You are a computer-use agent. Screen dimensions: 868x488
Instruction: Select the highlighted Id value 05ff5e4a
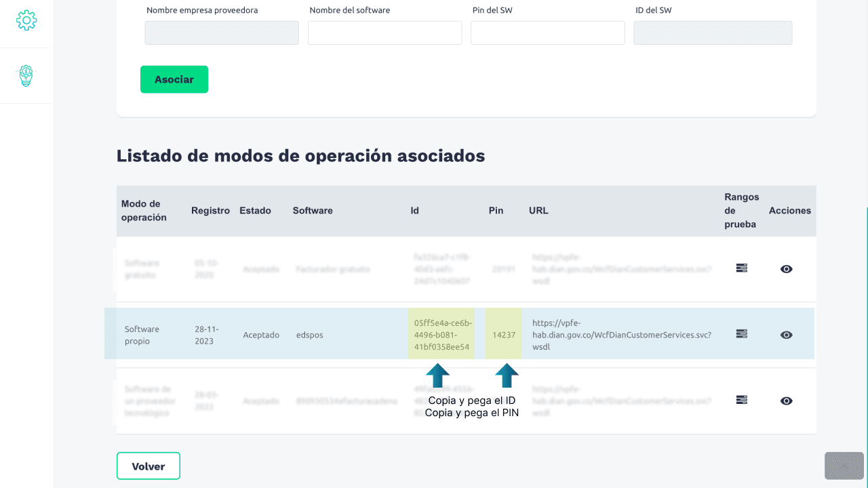(441, 335)
